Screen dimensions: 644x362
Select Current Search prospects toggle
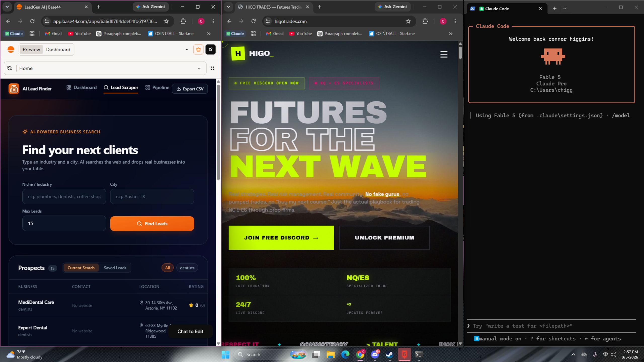click(x=81, y=268)
